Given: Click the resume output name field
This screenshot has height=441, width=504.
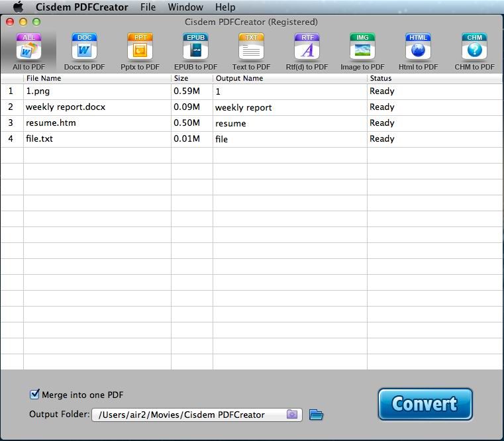Looking at the screenshot, I should click(x=289, y=123).
